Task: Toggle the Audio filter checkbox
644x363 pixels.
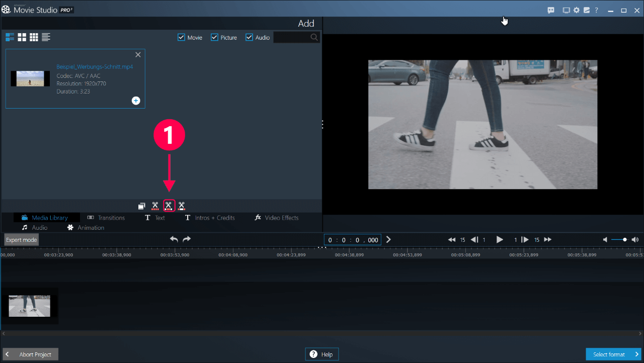Action: pyautogui.click(x=249, y=37)
